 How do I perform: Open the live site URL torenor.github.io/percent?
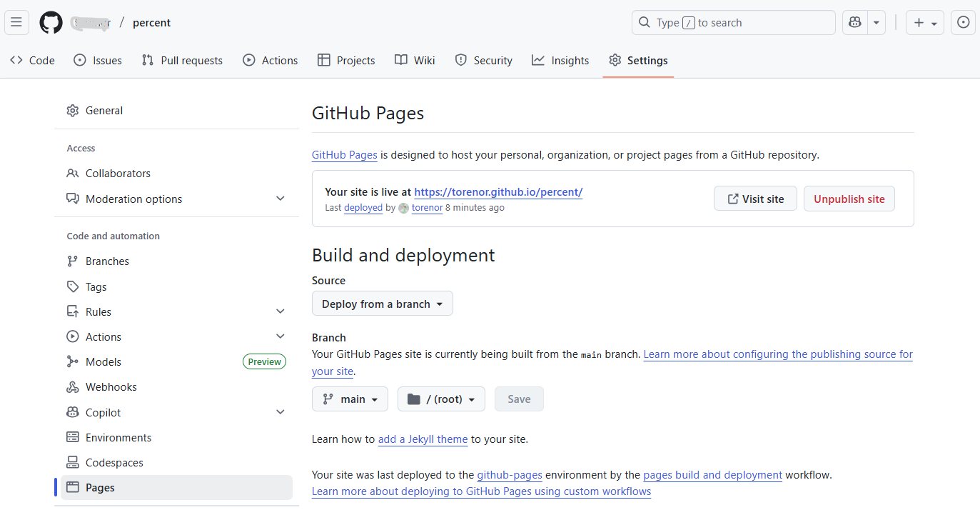click(x=498, y=191)
